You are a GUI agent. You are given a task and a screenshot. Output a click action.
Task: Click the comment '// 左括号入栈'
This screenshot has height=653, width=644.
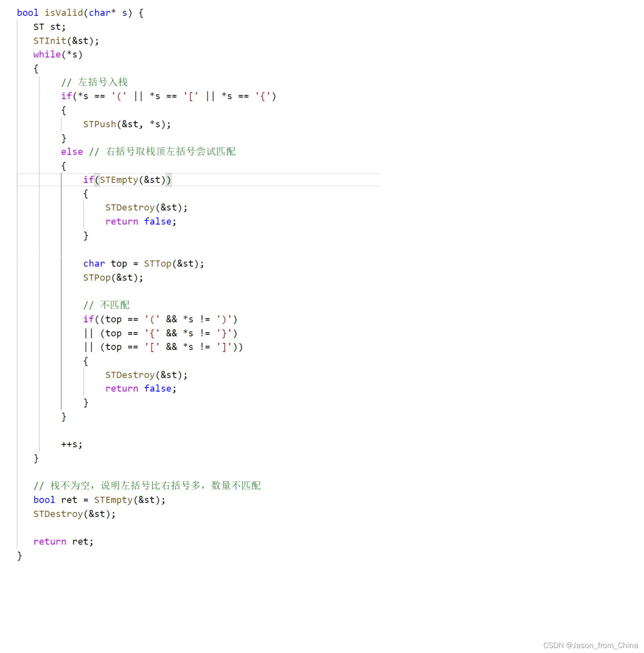[95, 82]
